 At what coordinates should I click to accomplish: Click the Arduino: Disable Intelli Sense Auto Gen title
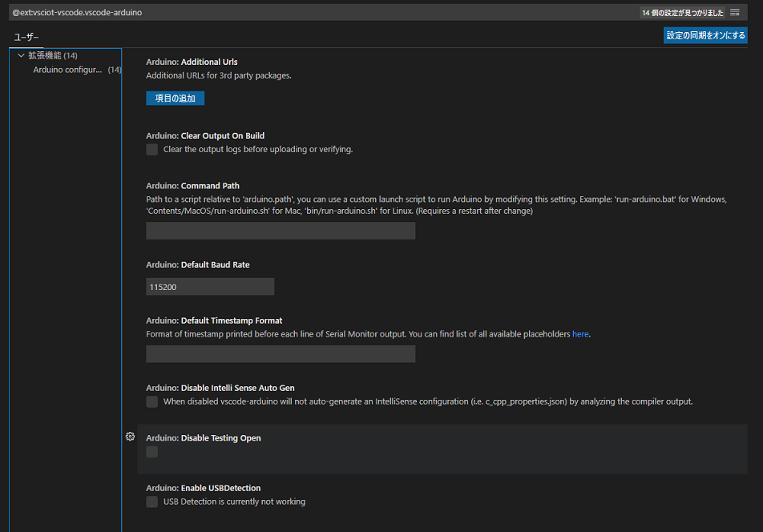coord(220,388)
